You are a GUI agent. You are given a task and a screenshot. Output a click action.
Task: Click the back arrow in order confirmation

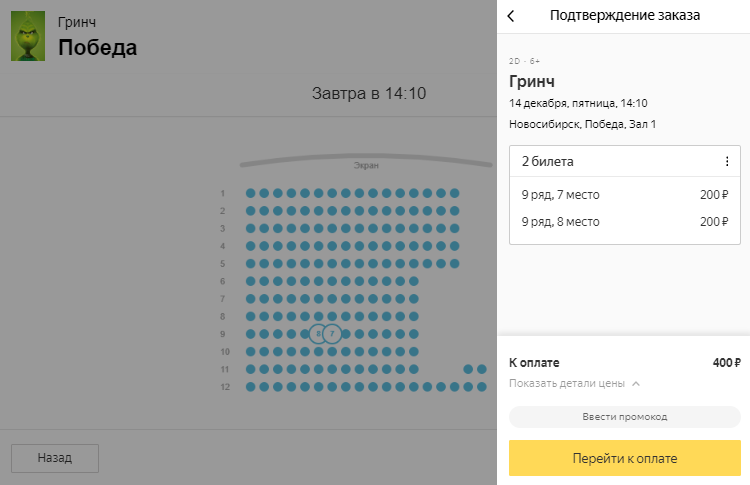tap(511, 16)
